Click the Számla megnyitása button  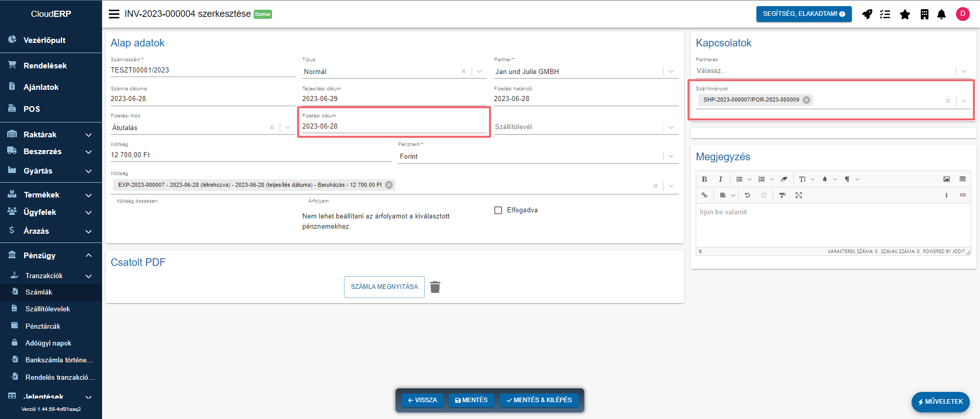coord(384,287)
